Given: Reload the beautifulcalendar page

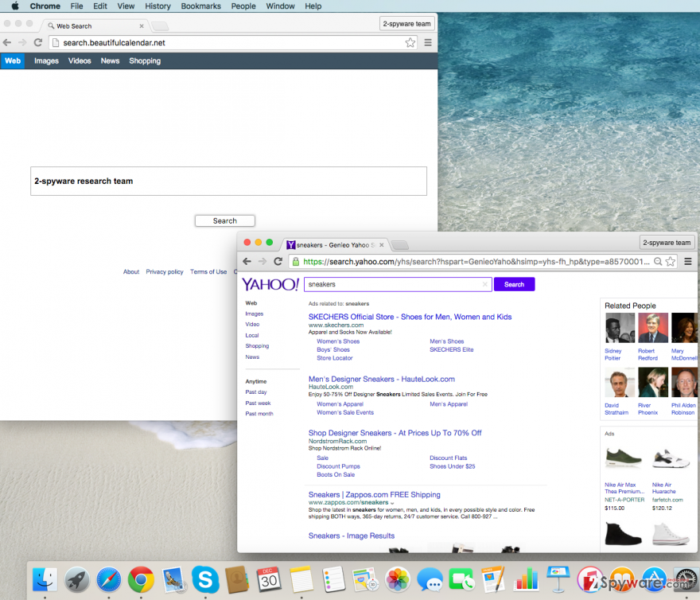Looking at the screenshot, I should pos(38,42).
